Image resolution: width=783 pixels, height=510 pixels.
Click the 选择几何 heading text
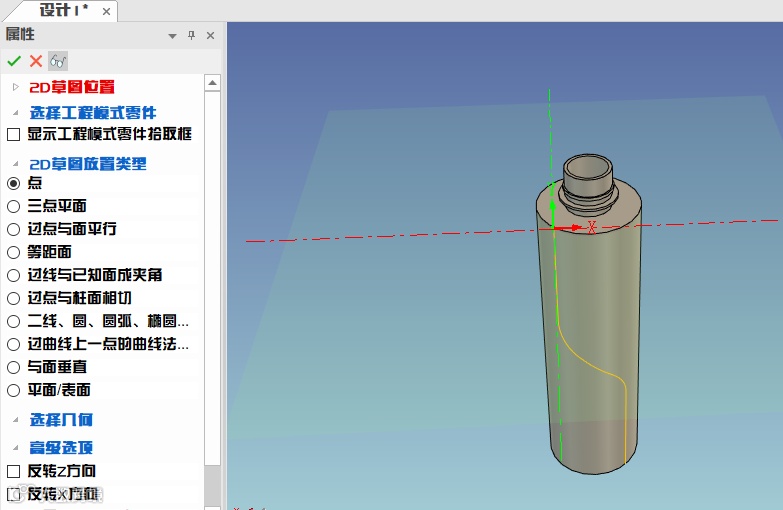click(x=61, y=420)
